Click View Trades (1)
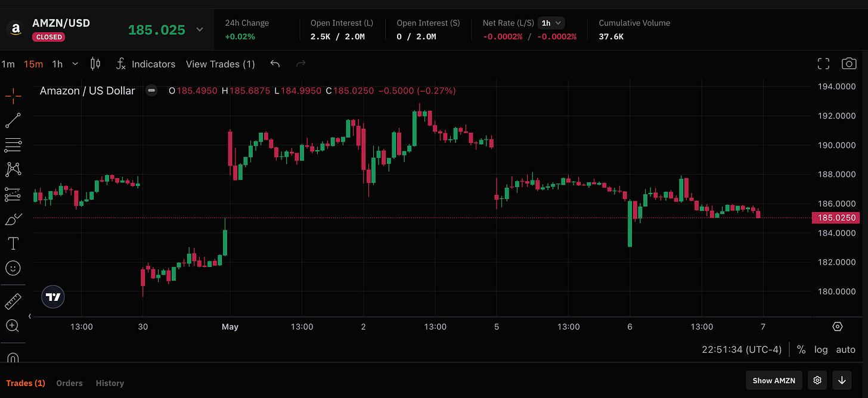868x398 pixels. 221,64
